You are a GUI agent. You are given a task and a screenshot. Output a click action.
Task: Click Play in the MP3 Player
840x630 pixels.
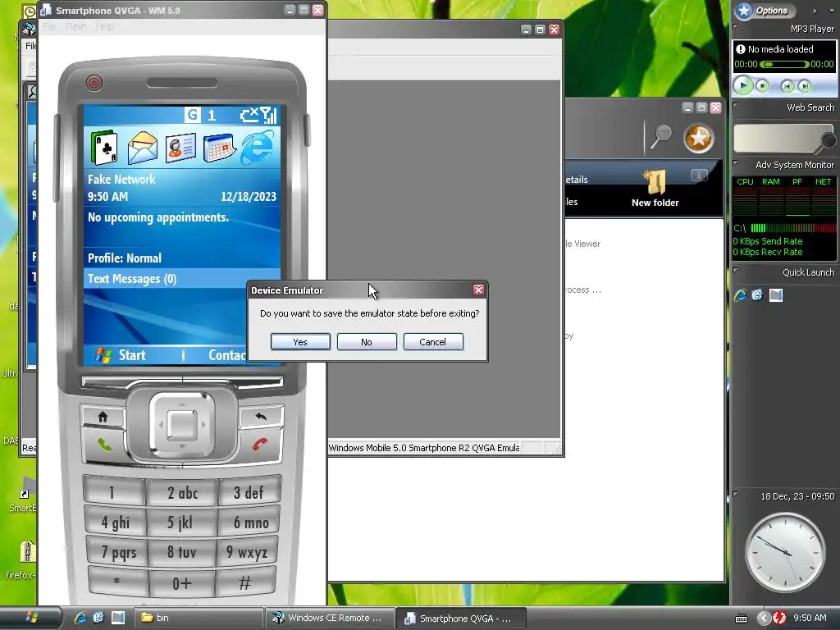point(743,84)
